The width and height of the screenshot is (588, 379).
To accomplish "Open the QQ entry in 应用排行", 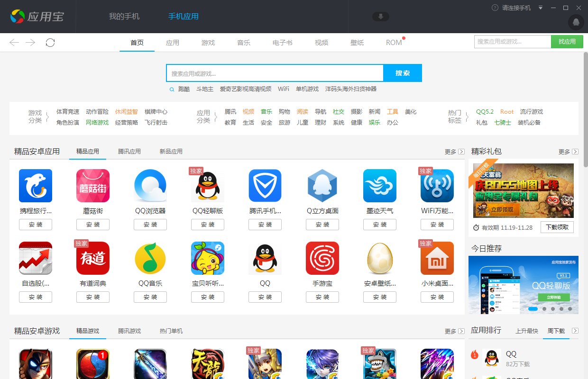I will tap(524, 358).
